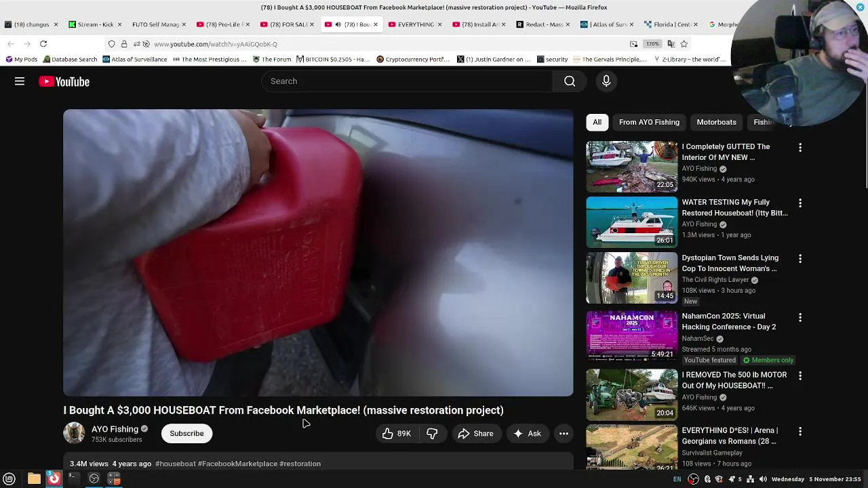Open the Share dialog for the video

475,434
